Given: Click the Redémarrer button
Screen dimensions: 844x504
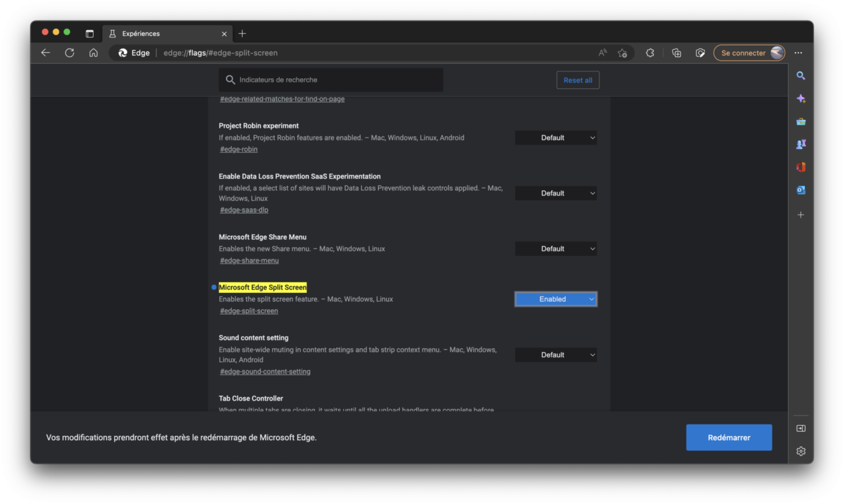Looking at the screenshot, I should click(x=729, y=438).
